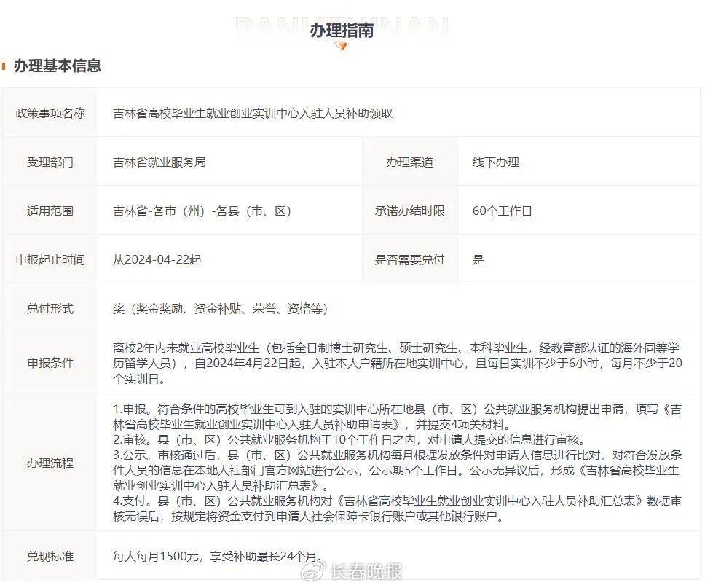This screenshot has height=588, width=705.
Task: Select the date value 从2024-04-22起
Action: (157, 260)
